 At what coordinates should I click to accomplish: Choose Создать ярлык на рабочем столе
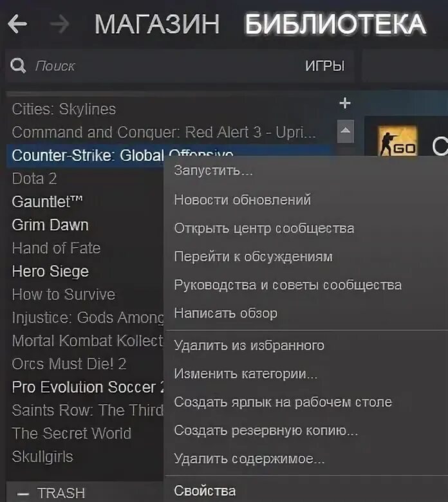tap(283, 402)
